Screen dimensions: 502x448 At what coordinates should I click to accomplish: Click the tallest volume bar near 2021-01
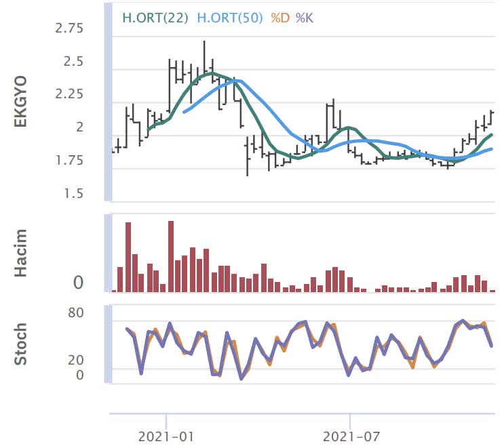[x=171, y=256]
